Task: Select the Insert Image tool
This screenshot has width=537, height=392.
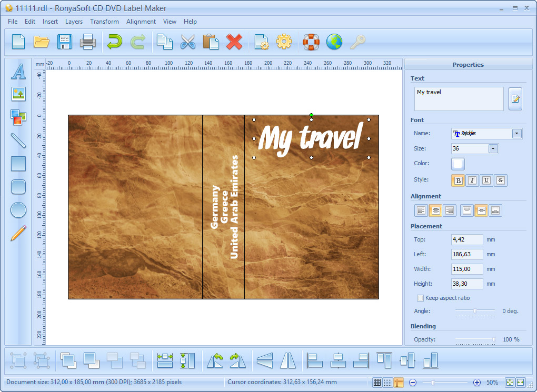Action: coord(18,94)
